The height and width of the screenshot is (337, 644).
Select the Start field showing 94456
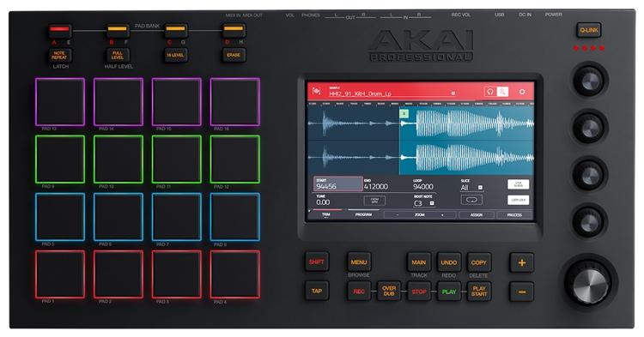click(x=338, y=184)
